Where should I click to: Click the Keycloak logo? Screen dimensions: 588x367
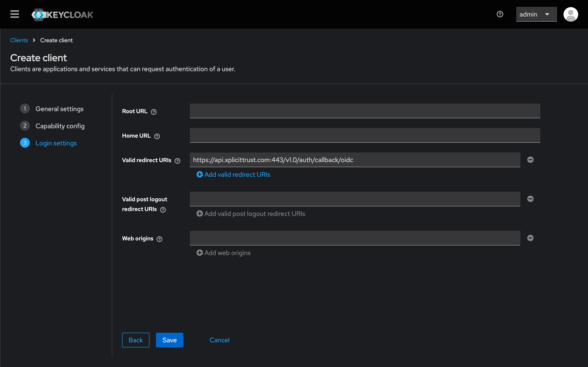62,14
